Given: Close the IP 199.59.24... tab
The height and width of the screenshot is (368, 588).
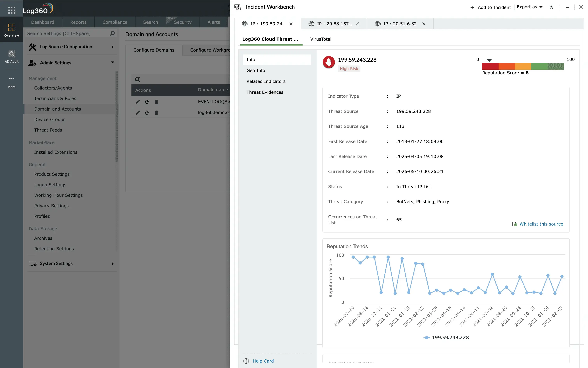Looking at the screenshot, I should [x=291, y=24].
